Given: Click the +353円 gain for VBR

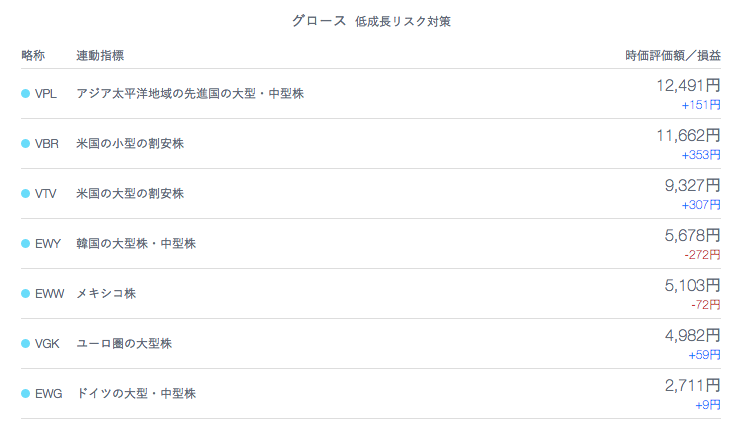Looking at the screenshot, I should tap(700, 154).
